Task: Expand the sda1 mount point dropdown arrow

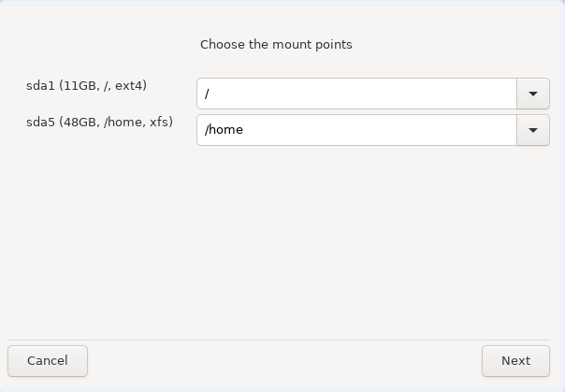Action: tap(533, 94)
